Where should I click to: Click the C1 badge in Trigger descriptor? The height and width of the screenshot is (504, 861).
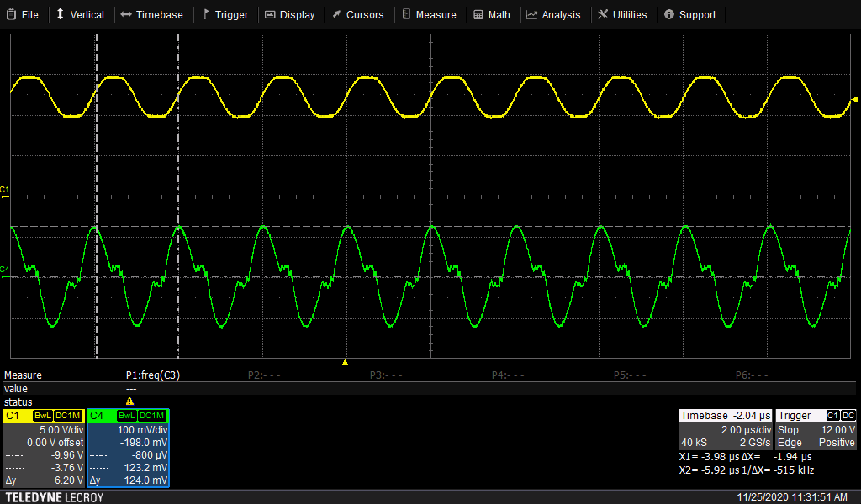point(832,416)
